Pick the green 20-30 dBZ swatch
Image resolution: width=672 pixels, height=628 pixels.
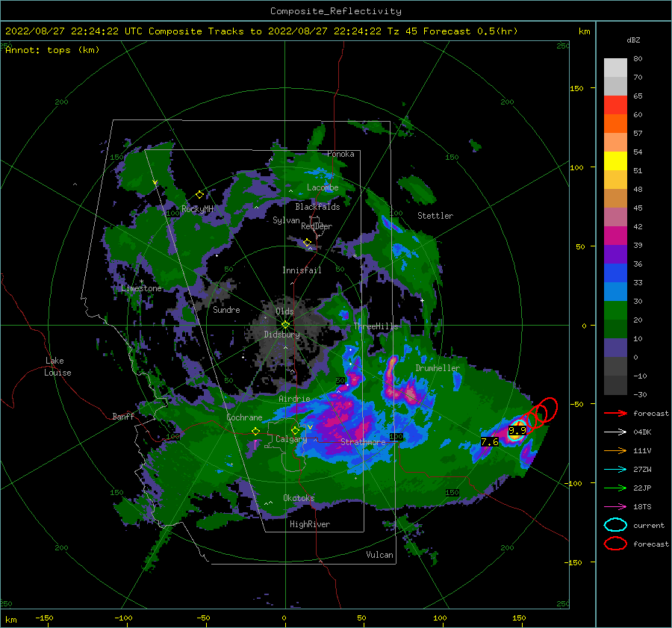(x=615, y=311)
